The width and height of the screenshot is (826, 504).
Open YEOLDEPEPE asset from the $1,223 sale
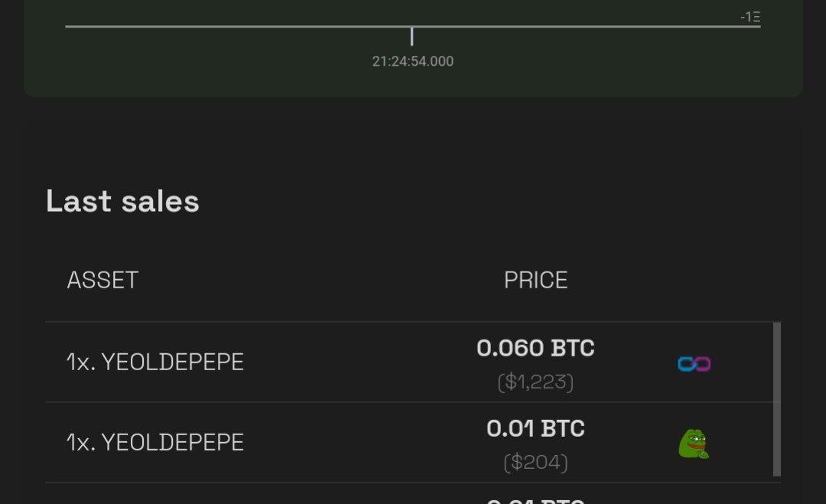(155, 362)
